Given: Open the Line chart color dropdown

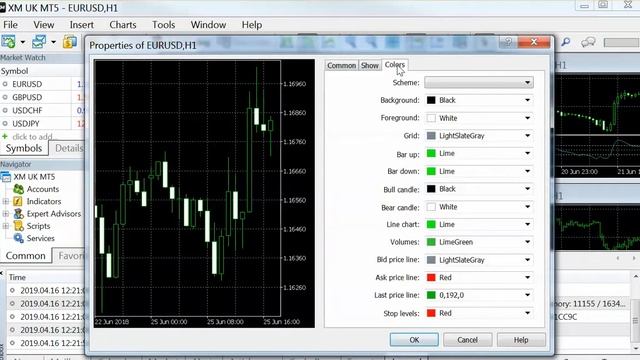Looking at the screenshot, I should (x=479, y=224).
